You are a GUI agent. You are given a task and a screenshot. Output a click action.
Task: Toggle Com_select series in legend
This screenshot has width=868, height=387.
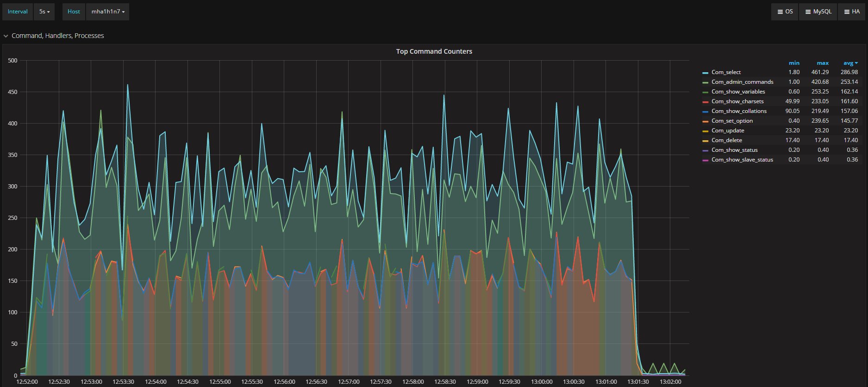point(726,72)
